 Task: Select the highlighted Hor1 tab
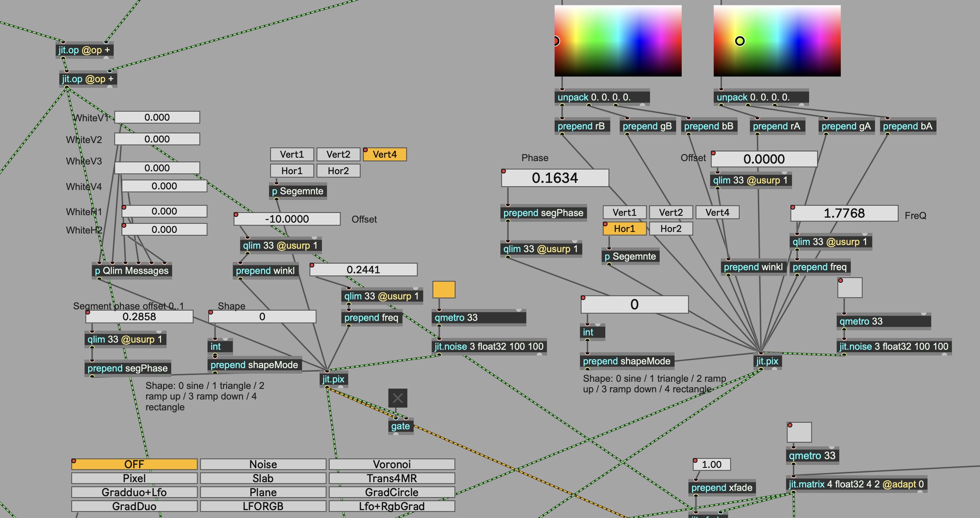pyautogui.click(x=624, y=229)
